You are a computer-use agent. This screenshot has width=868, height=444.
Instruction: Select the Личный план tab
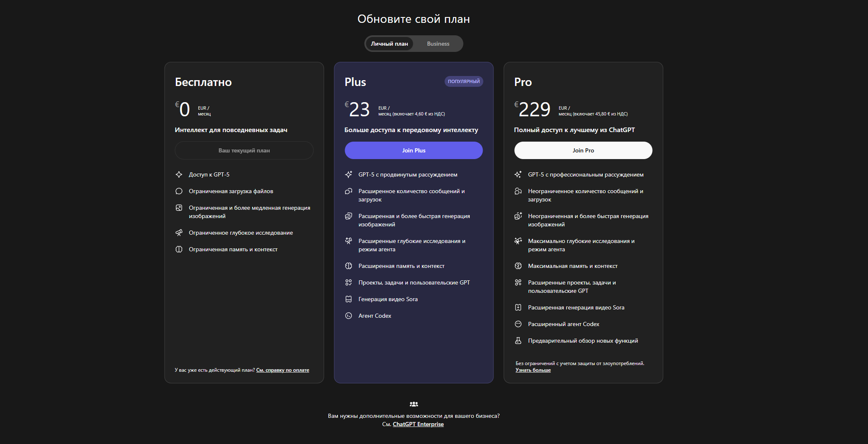click(x=389, y=44)
